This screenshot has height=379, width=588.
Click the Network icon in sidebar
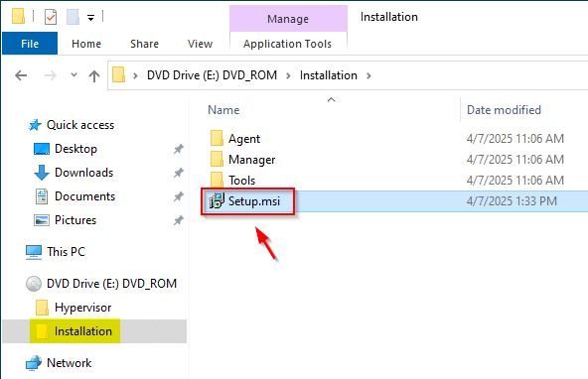(x=34, y=363)
